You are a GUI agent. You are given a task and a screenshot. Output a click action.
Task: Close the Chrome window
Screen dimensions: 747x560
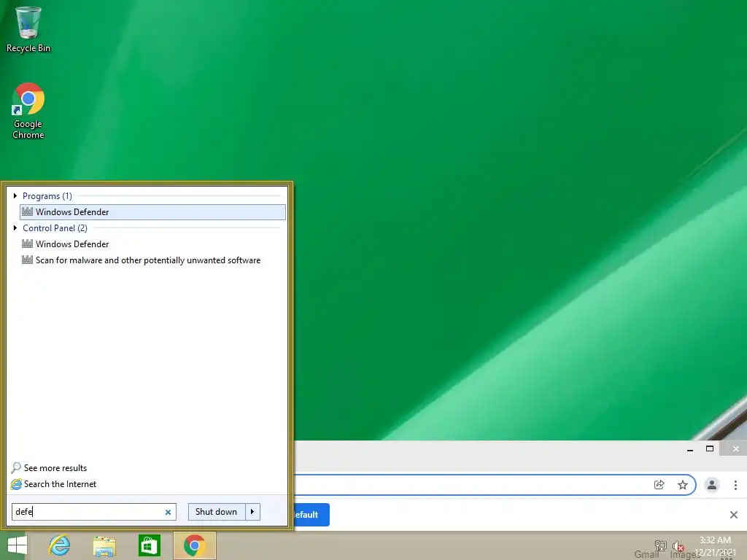[736, 448]
